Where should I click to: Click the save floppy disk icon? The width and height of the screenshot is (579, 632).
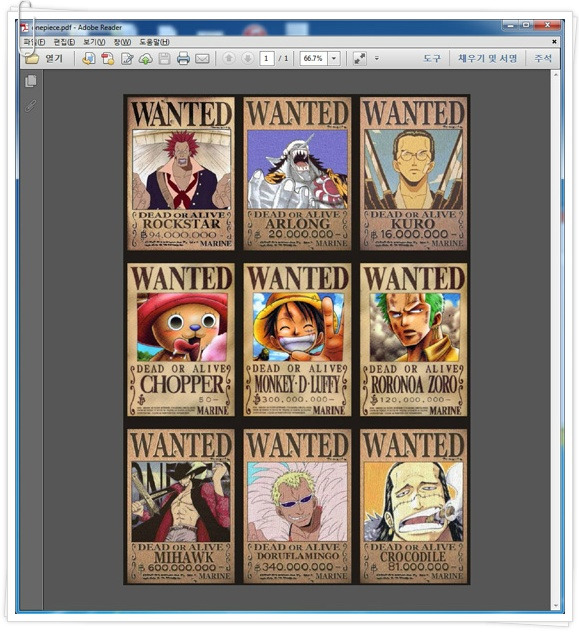(x=164, y=59)
